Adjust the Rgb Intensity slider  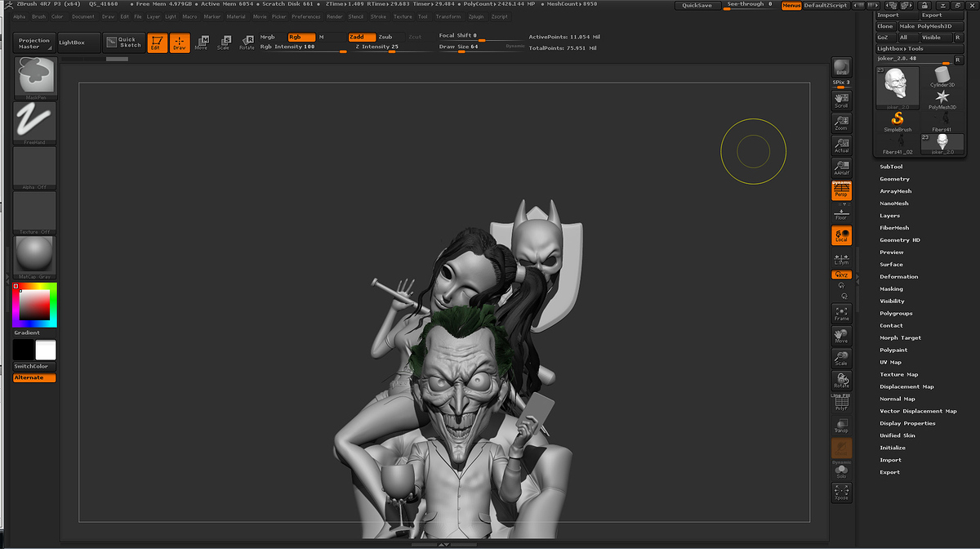click(303, 47)
